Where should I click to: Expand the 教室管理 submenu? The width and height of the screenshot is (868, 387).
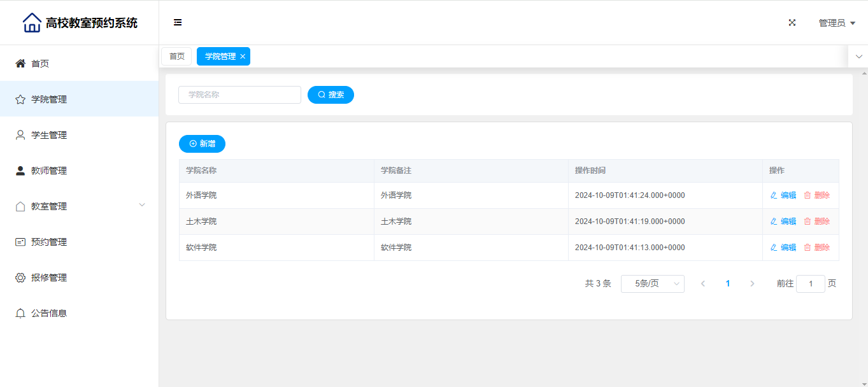(x=142, y=205)
